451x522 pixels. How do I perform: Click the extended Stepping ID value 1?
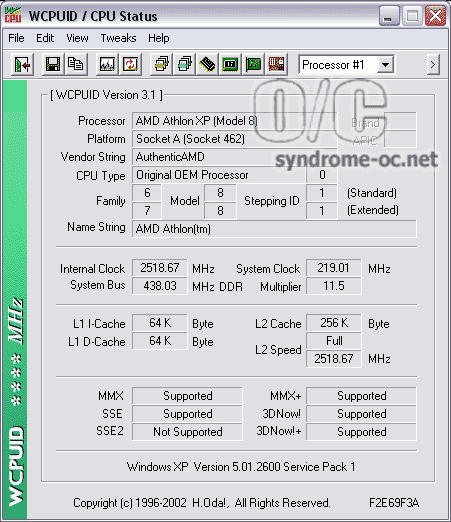[322, 211]
